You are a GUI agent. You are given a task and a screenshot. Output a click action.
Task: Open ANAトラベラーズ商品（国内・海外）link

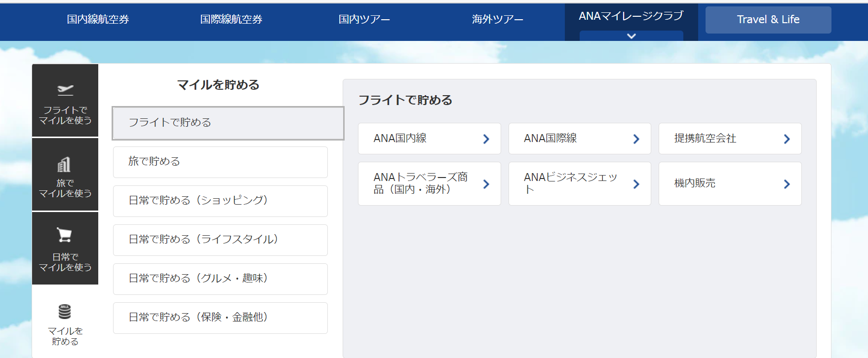430,183
